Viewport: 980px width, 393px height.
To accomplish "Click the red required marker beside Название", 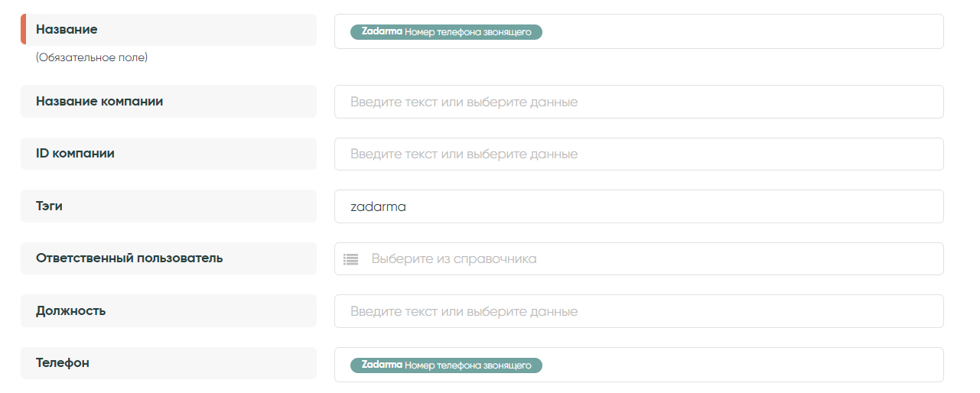I will pos(23,30).
